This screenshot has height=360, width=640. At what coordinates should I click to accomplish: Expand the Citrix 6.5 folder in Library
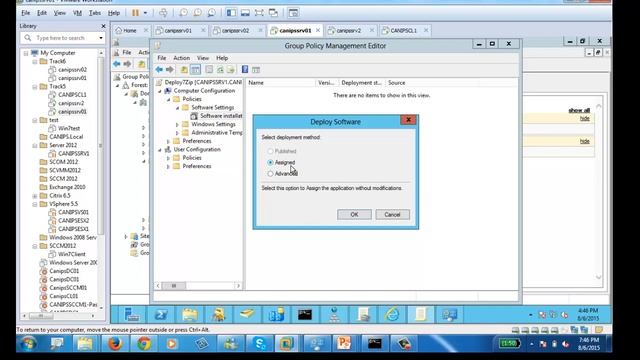click(35, 196)
